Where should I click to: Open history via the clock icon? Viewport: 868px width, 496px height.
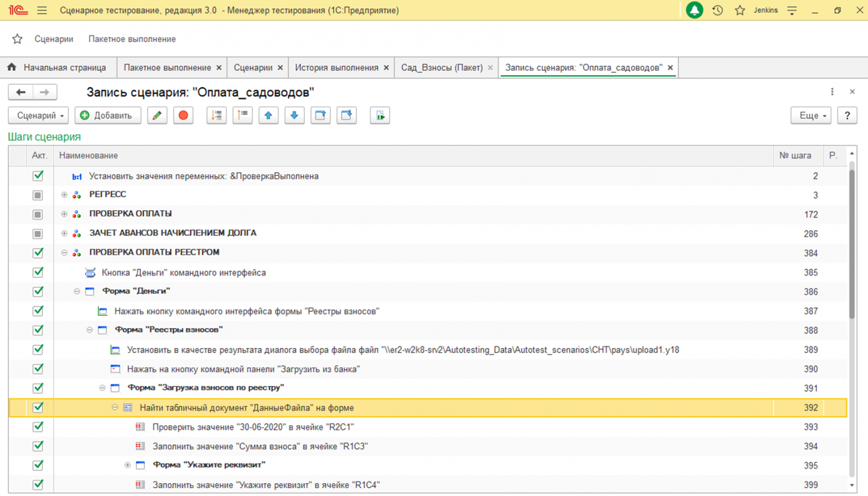[718, 10]
